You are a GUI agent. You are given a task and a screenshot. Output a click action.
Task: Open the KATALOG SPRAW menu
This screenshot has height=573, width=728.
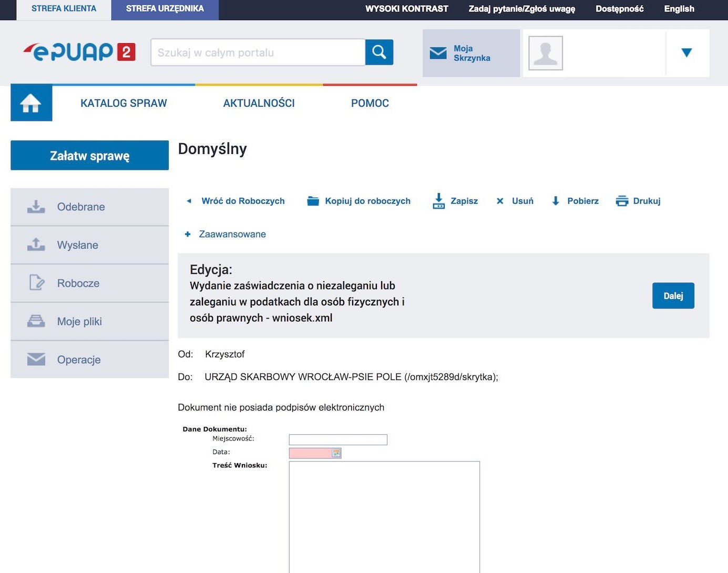click(124, 103)
